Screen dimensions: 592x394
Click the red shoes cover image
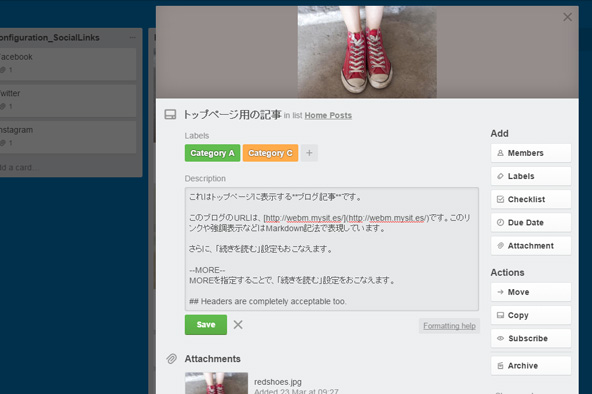tap(367, 52)
